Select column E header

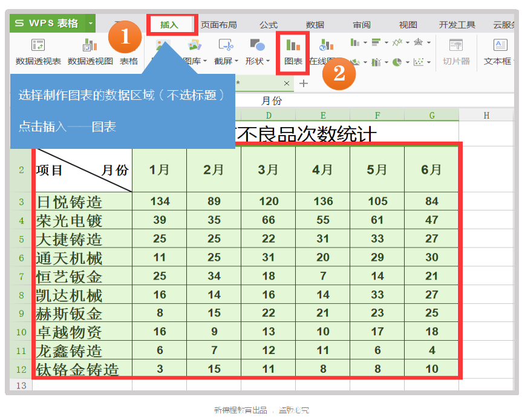pos(322,115)
